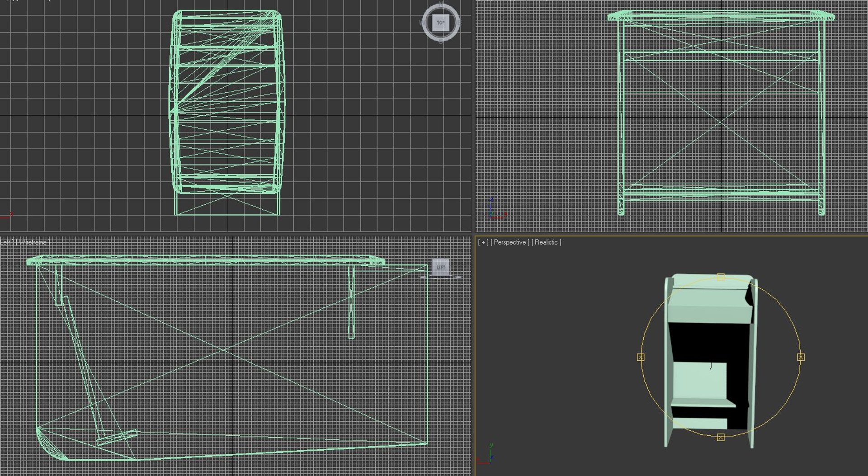Click the right handle of the yellow arc rotate gizmo
The width and height of the screenshot is (868, 476).
(x=801, y=357)
